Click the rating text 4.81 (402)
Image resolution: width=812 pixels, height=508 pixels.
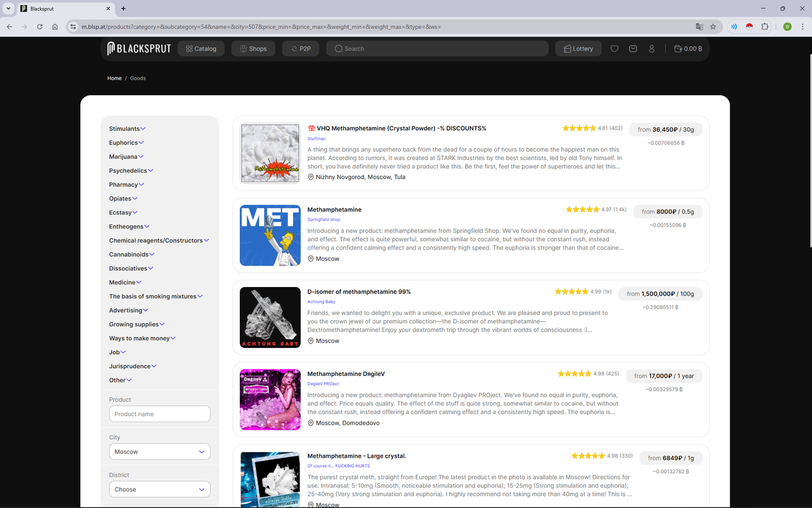pyautogui.click(x=610, y=128)
